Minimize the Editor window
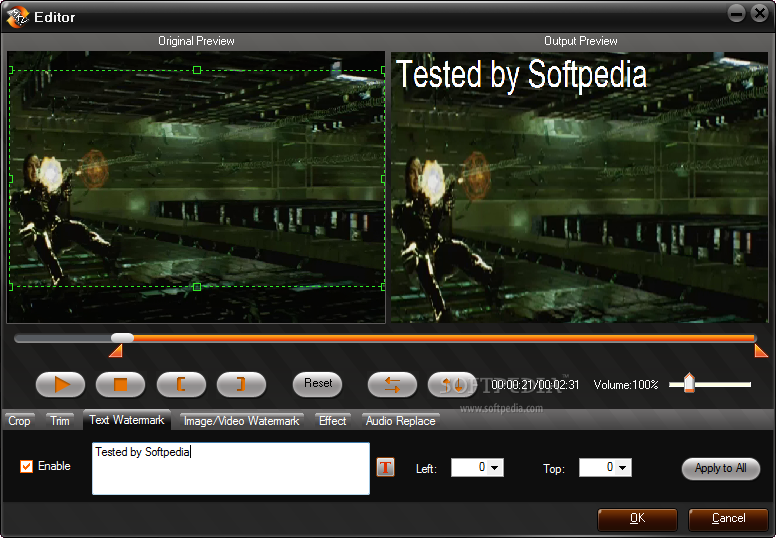Image resolution: width=776 pixels, height=538 pixels. (x=736, y=13)
